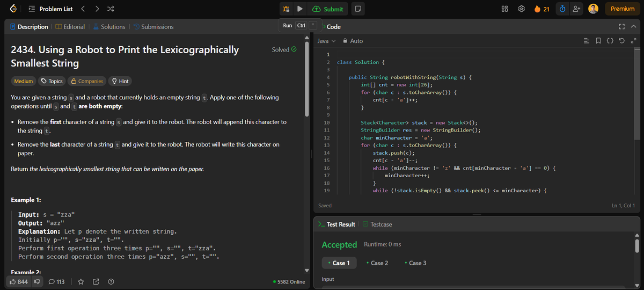Click the Input label in test result
This screenshot has height=290, width=644.
(328, 279)
